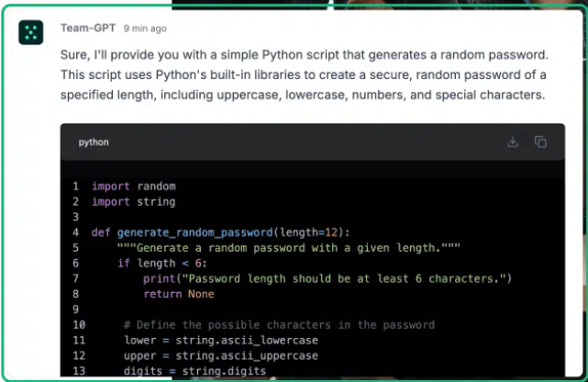Click the 'digits = string.digits' line
This screenshot has height=382, width=588.
point(195,371)
